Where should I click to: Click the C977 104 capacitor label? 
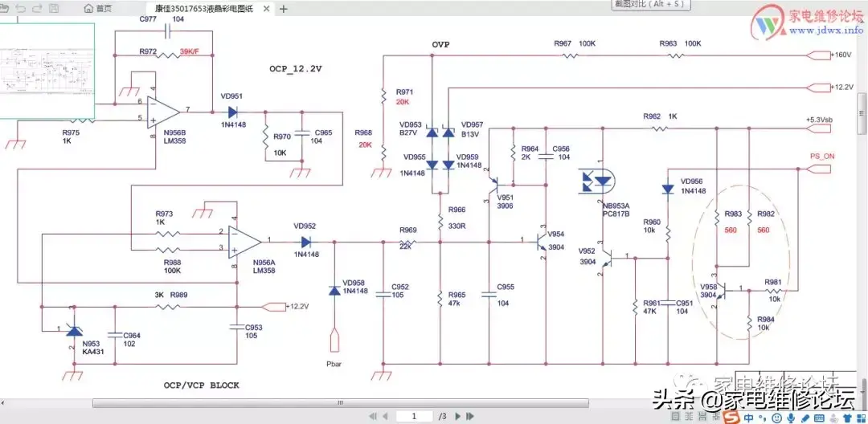coord(162,18)
